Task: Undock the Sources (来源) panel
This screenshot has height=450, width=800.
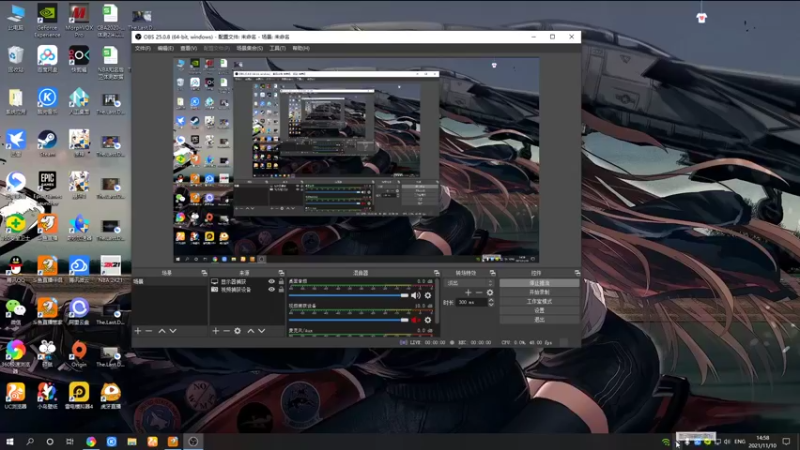Action: point(281,273)
